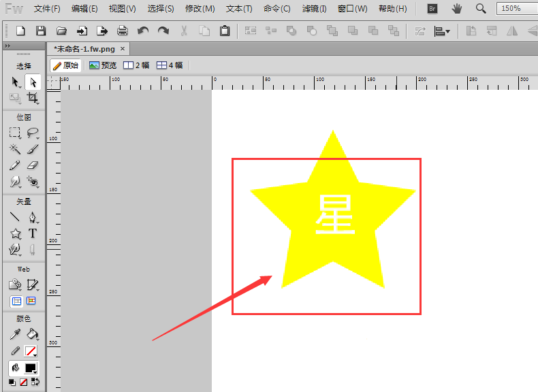Expand the tools panel with double arrow

(7, 46)
